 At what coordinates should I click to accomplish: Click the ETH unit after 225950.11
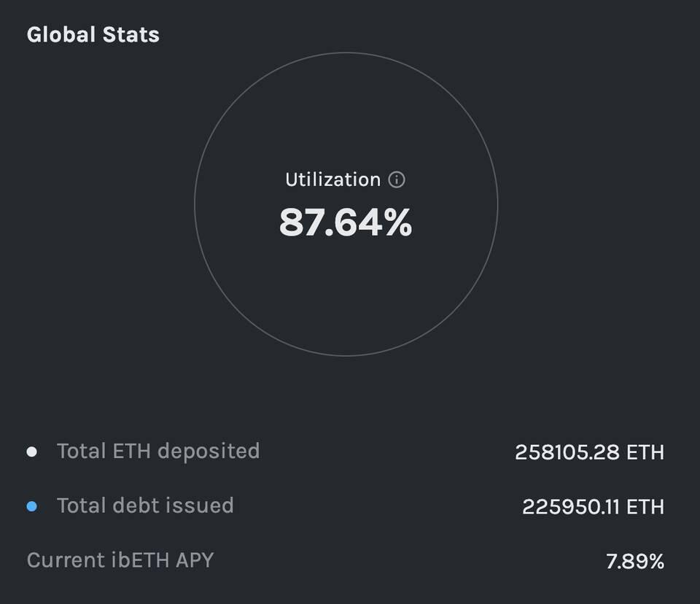click(x=645, y=506)
